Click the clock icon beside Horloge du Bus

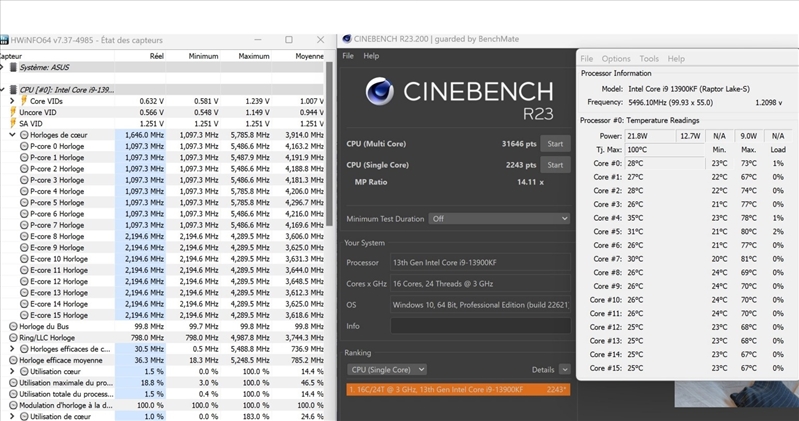[14, 326]
